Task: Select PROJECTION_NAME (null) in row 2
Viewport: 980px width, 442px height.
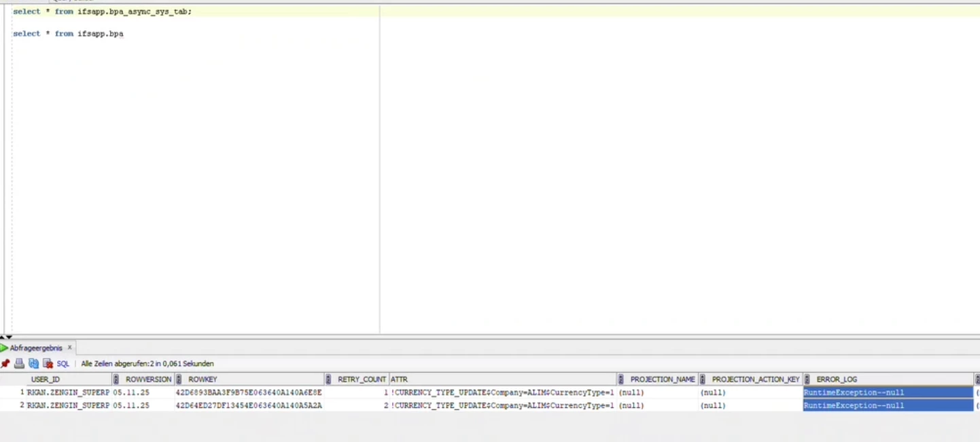Action: [658, 405]
